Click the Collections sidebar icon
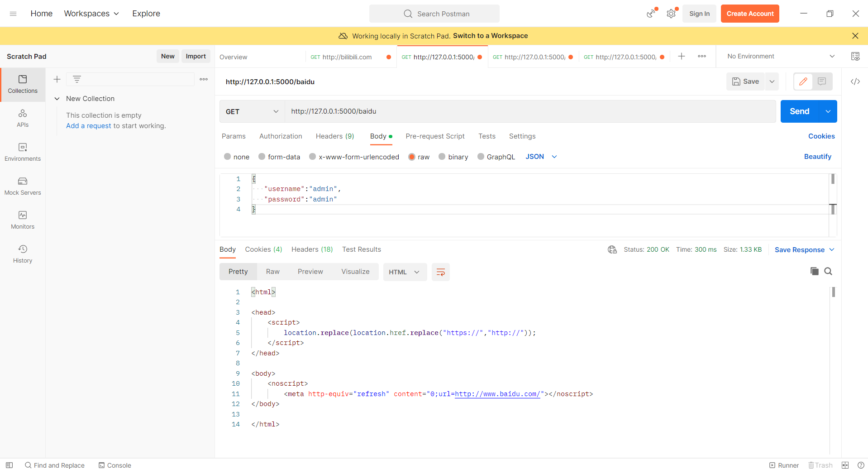Viewport: 868px width, 469px height. pyautogui.click(x=23, y=85)
